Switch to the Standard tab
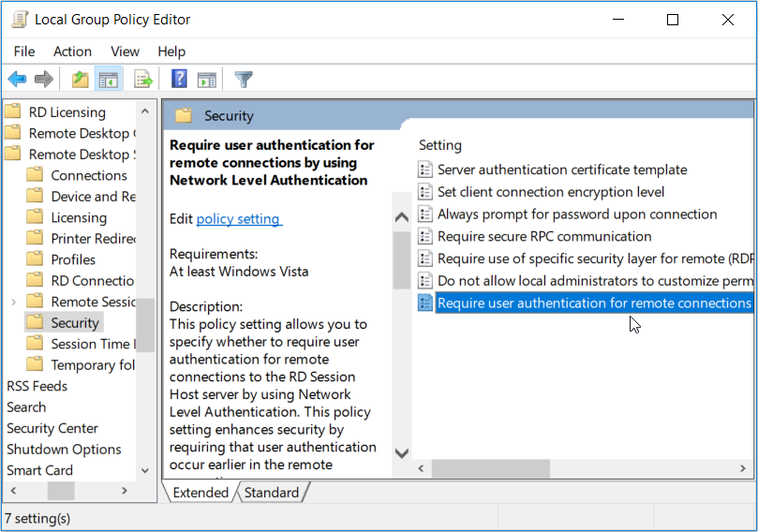 click(272, 493)
